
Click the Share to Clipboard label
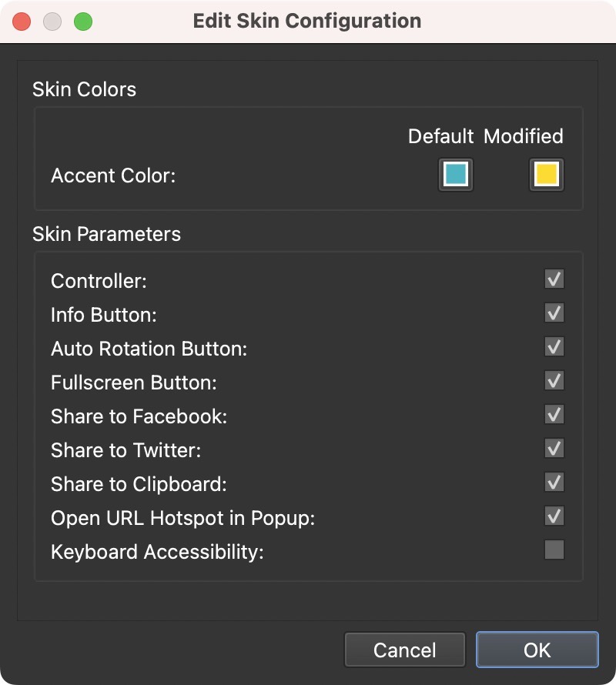pos(139,484)
